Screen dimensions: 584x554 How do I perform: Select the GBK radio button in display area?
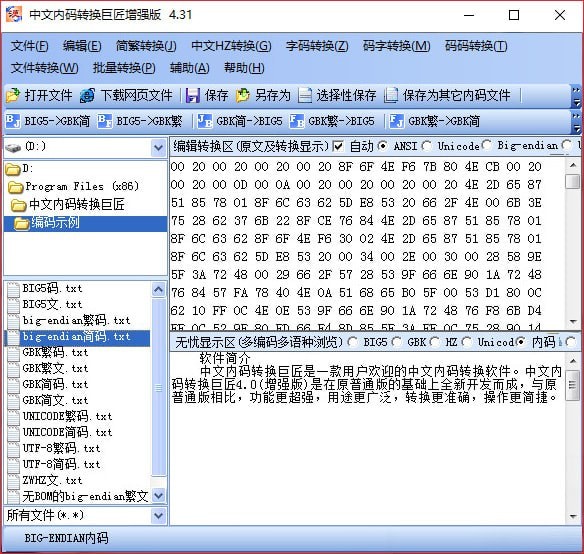(397, 341)
